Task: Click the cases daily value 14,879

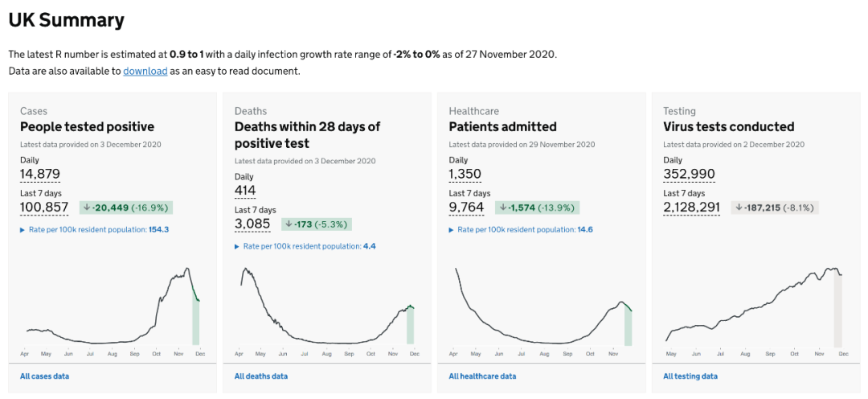Action: (x=40, y=174)
